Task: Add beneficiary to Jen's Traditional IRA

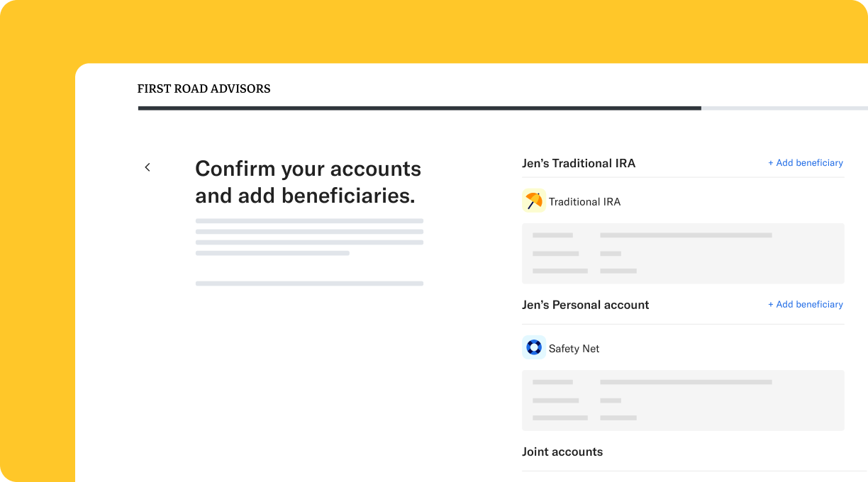Action: tap(806, 162)
